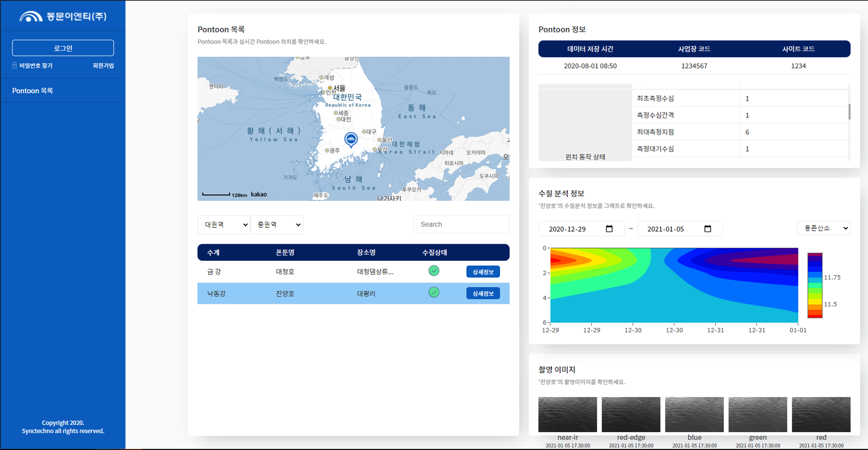Click the green status check for 진양호
This screenshot has width=868, height=450.
(434, 292)
